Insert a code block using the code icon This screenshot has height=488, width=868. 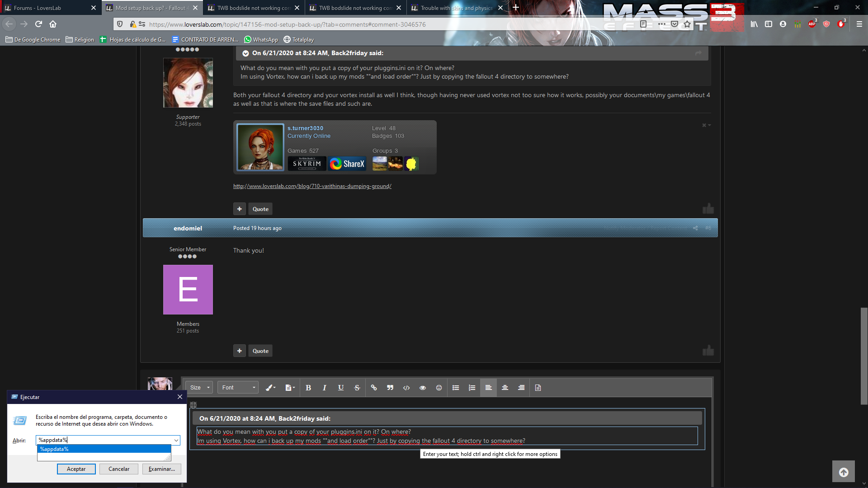pos(406,388)
